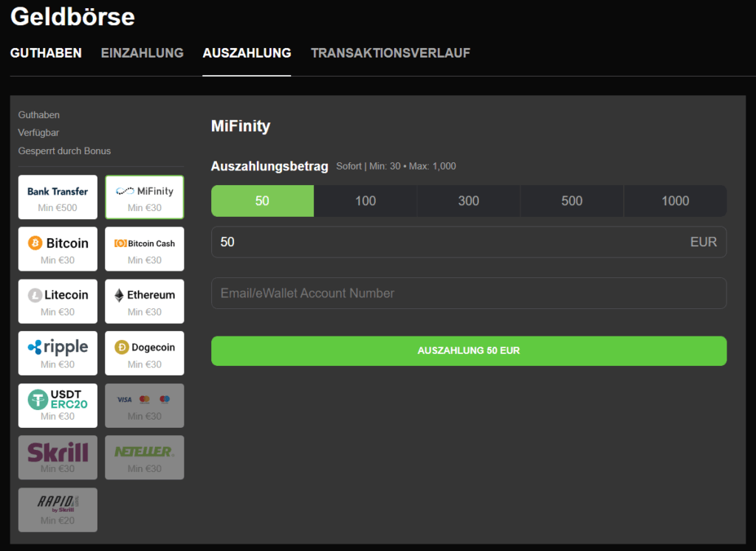
Task: Click the Geldbörse page heading
Action: pyautogui.click(x=72, y=16)
